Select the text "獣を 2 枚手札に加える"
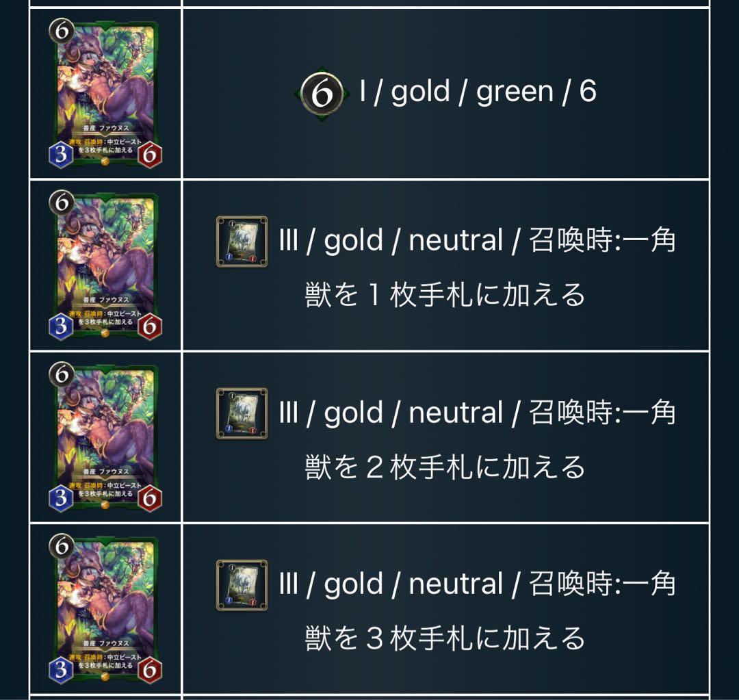This screenshot has height=700, width=739. 445,467
